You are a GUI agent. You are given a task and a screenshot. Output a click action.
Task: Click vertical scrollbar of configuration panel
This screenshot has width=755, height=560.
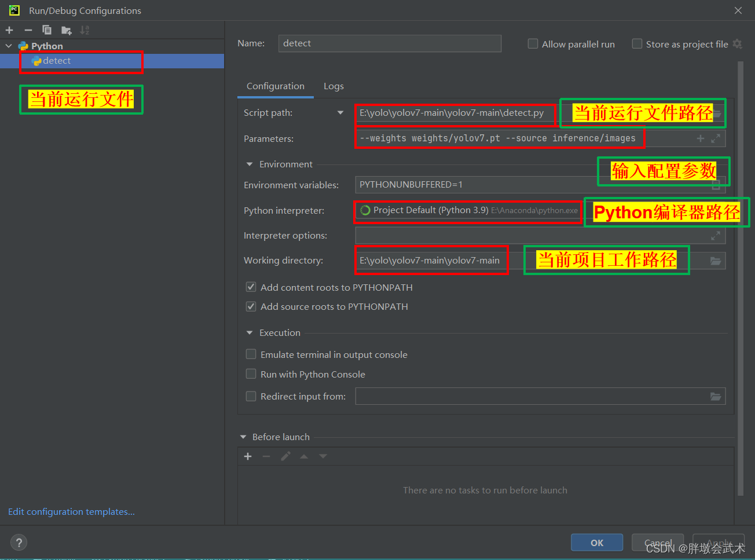741,278
